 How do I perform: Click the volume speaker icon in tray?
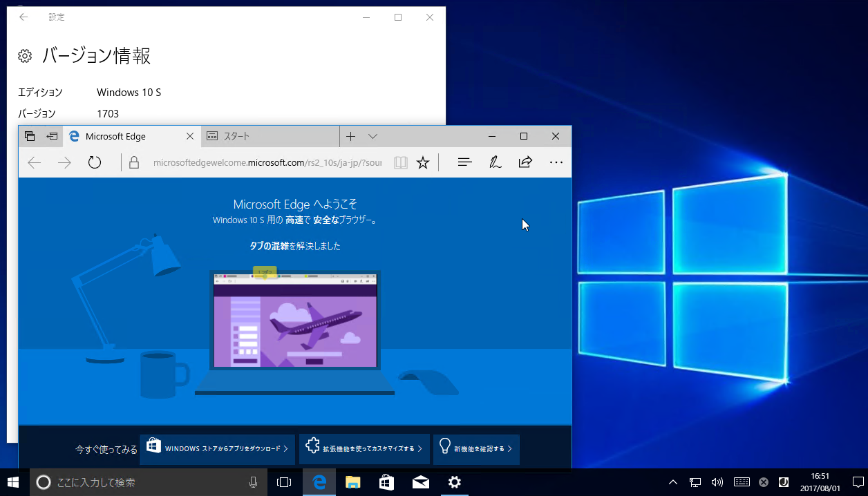717,482
